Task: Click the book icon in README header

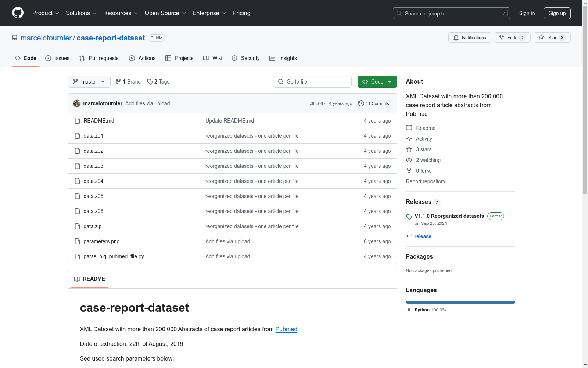Action: (x=77, y=279)
